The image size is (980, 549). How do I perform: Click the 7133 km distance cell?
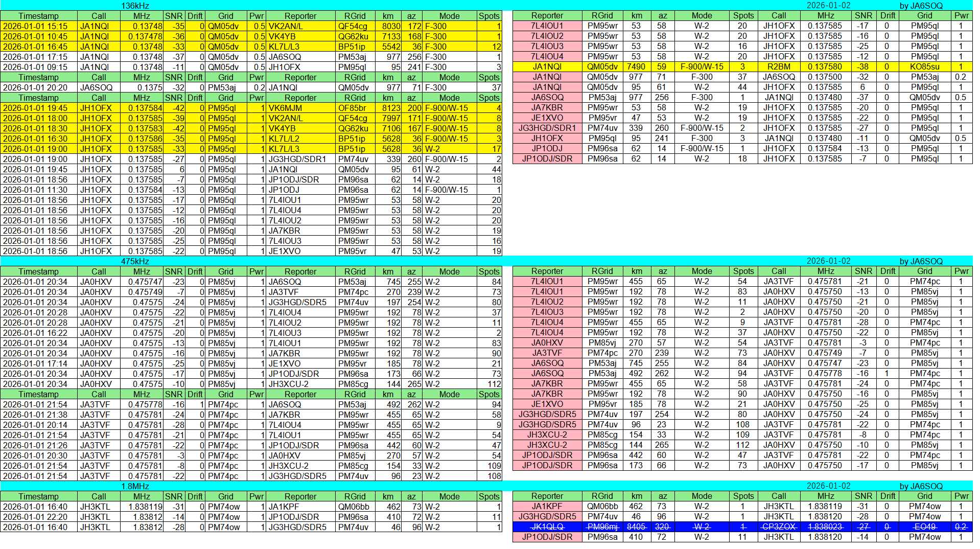(391, 36)
